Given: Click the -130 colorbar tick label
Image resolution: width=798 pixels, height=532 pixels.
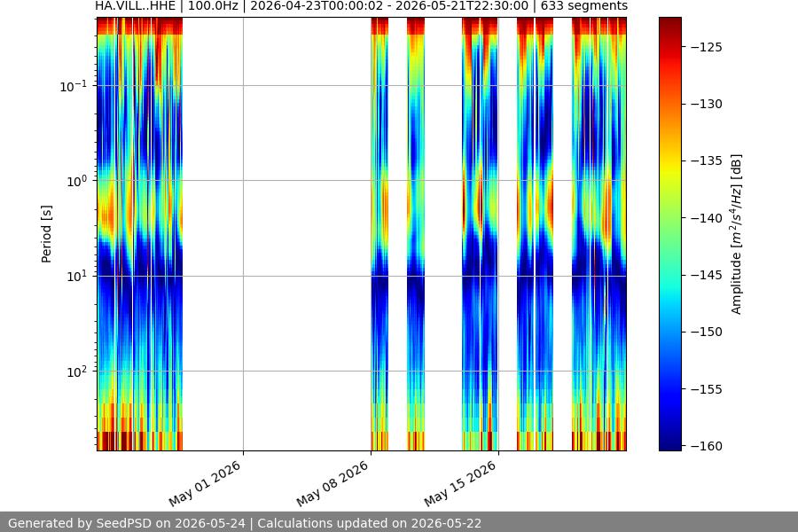Looking at the screenshot, I should coord(707,104).
